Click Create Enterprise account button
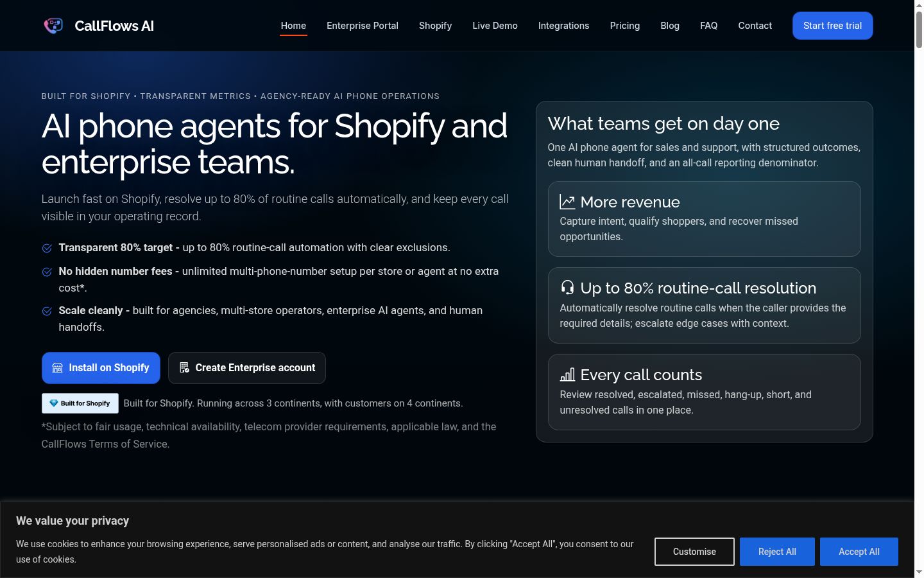Viewport: 924px width, 578px height. tap(247, 368)
